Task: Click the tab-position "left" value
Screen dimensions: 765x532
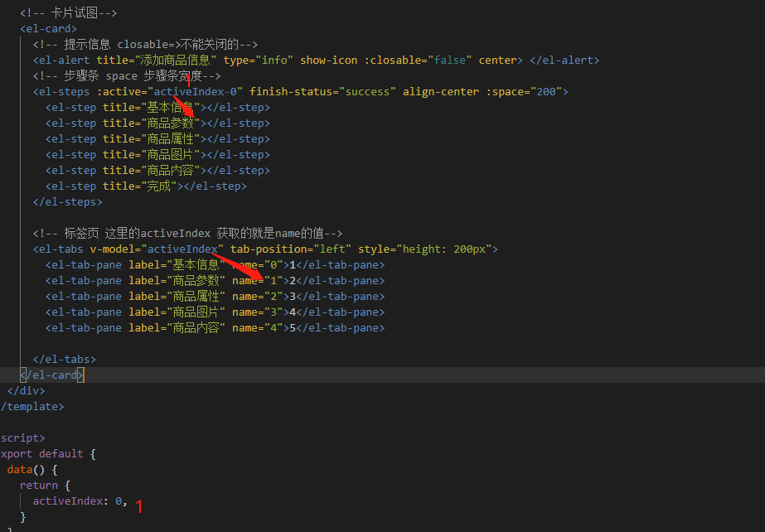Action: point(332,249)
